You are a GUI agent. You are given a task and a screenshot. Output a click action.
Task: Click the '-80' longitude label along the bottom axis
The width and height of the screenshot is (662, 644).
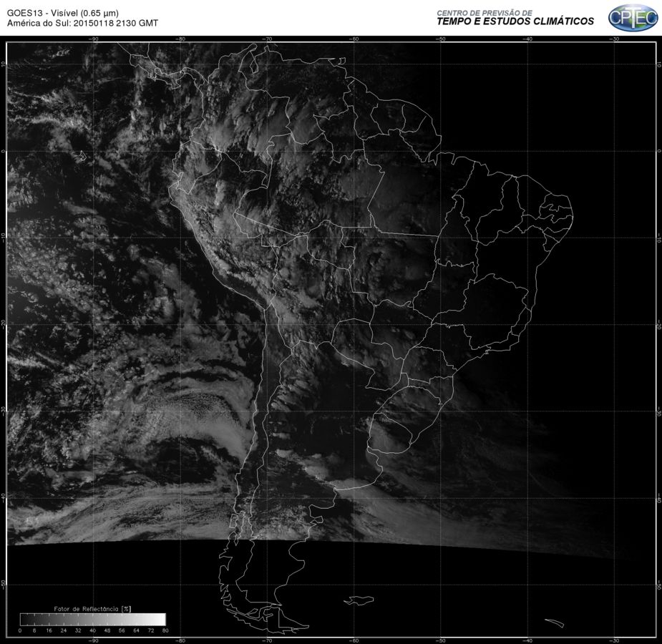180,640
